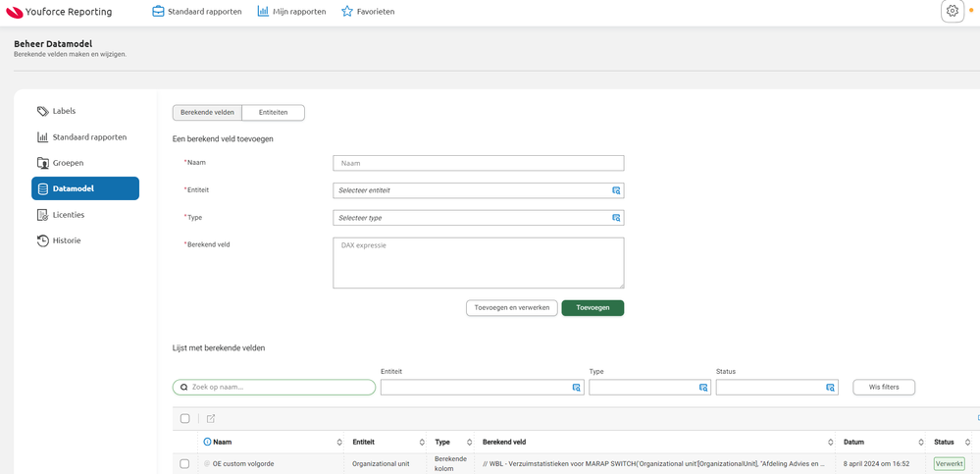Click the info icon beside Naam column

pyautogui.click(x=208, y=443)
